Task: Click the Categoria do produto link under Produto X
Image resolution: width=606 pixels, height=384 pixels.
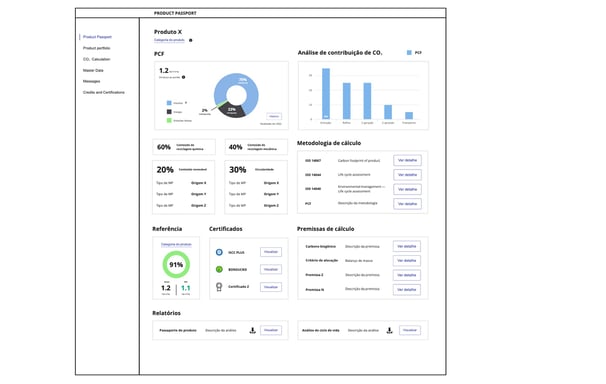Action: [169, 40]
